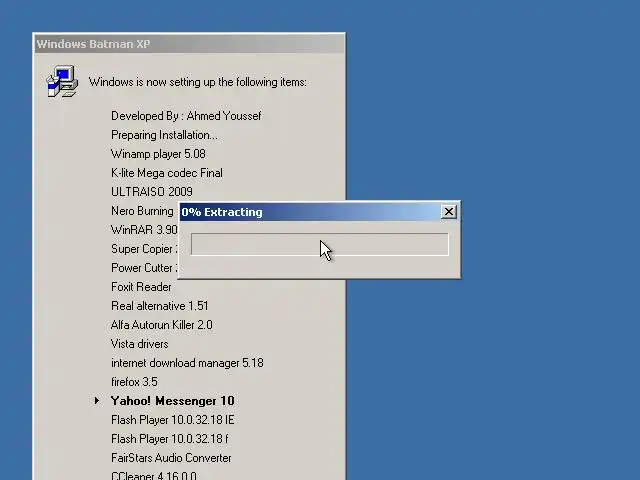Select 'Flash Player 10.0.32.18 IE' entry
Screen dimensions: 640x480
(173, 420)
